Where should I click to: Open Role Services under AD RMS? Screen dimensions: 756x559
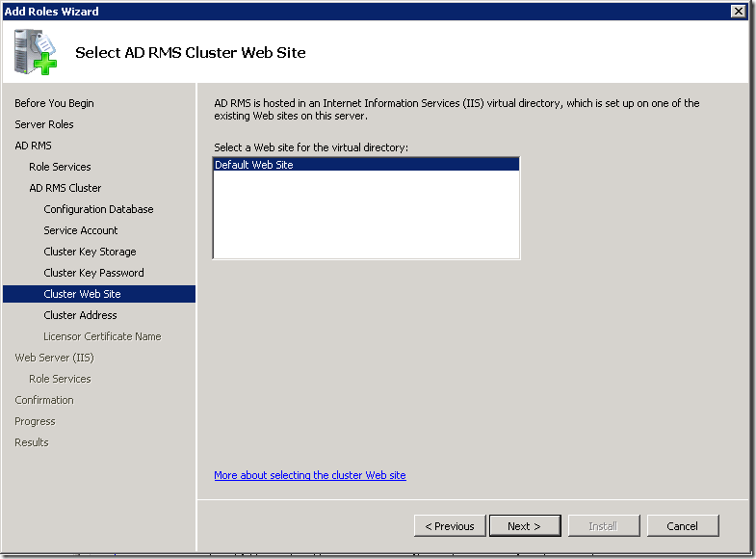click(x=60, y=167)
